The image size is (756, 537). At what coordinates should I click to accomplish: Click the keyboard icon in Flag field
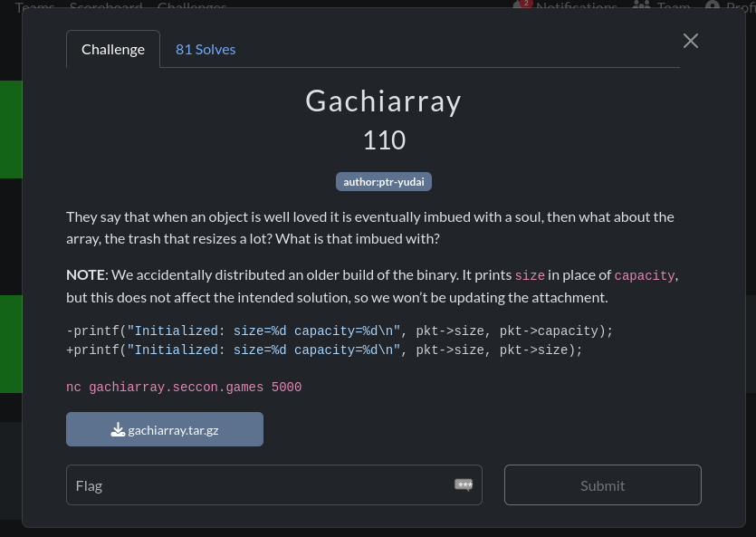tap(464, 485)
